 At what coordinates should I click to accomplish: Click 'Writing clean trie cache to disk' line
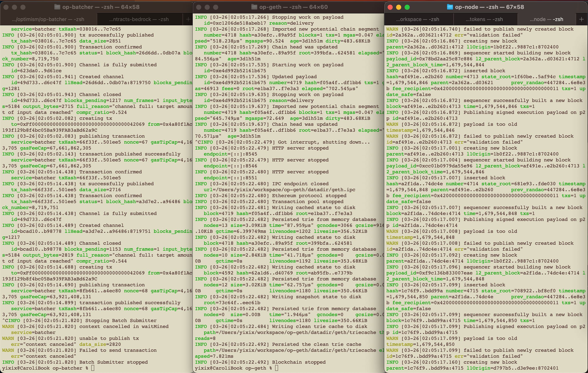[x=281, y=326]
